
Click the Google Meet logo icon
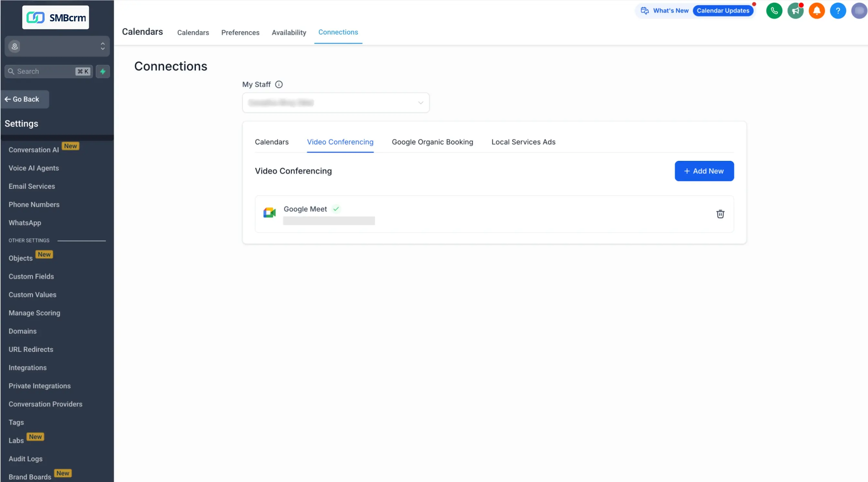tap(269, 212)
